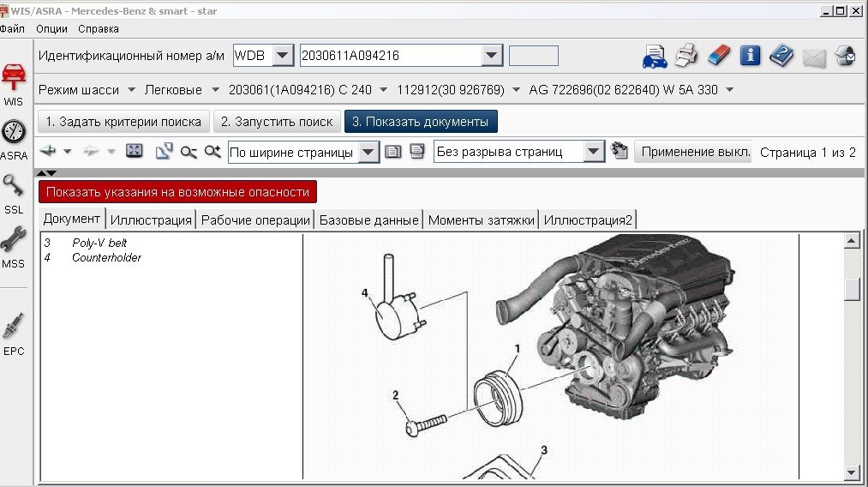Open the ASRA clock module
The height and width of the screenshot is (487, 868).
pos(14,132)
